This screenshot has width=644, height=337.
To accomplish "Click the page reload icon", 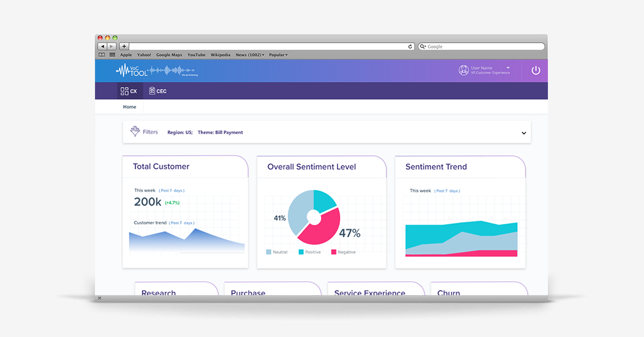I will coord(411,47).
